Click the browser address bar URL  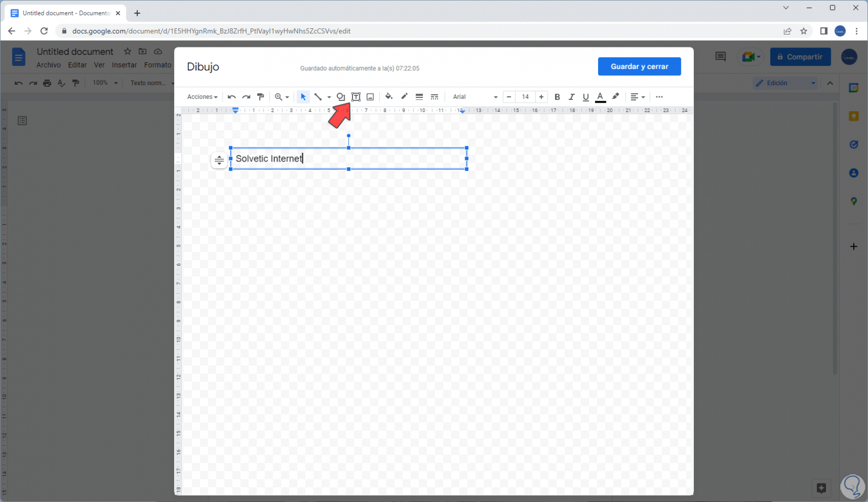(211, 31)
